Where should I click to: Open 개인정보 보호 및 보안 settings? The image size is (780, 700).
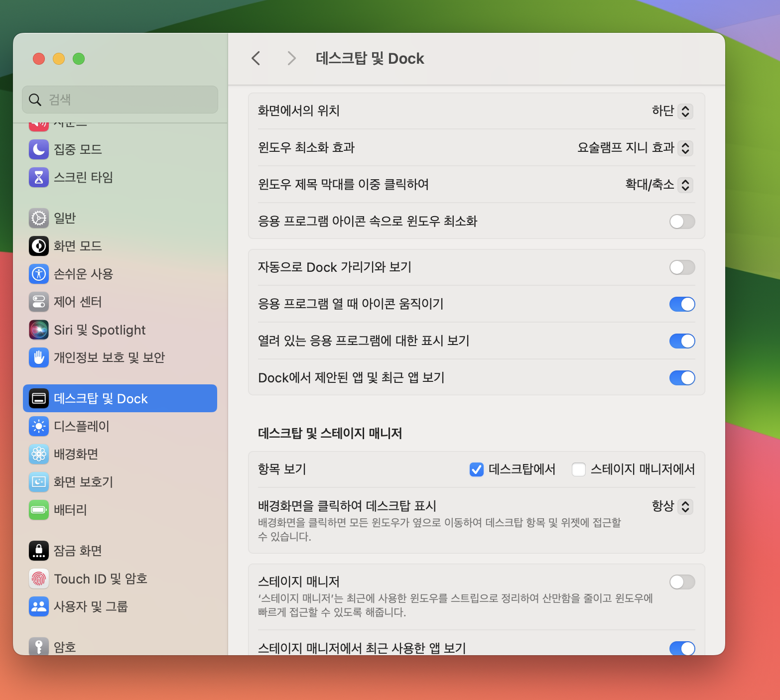pyautogui.click(x=120, y=357)
